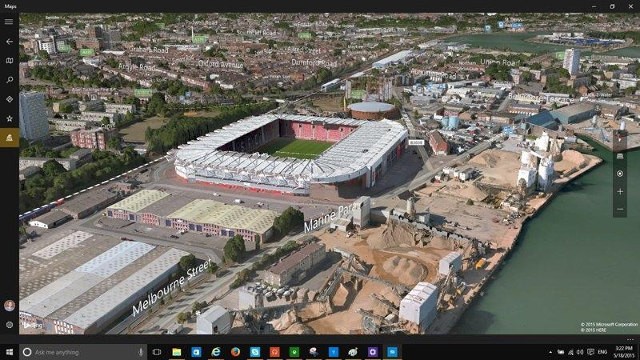Click the compass rotate control

pyautogui.click(x=620, y=139)
